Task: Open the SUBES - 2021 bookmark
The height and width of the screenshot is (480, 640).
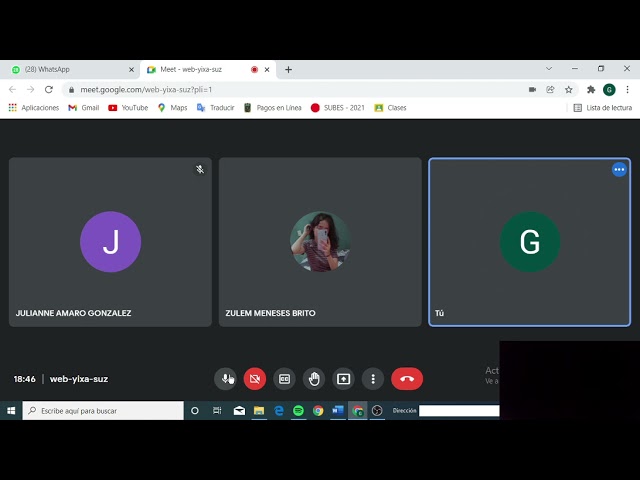Action: (338, 108)
